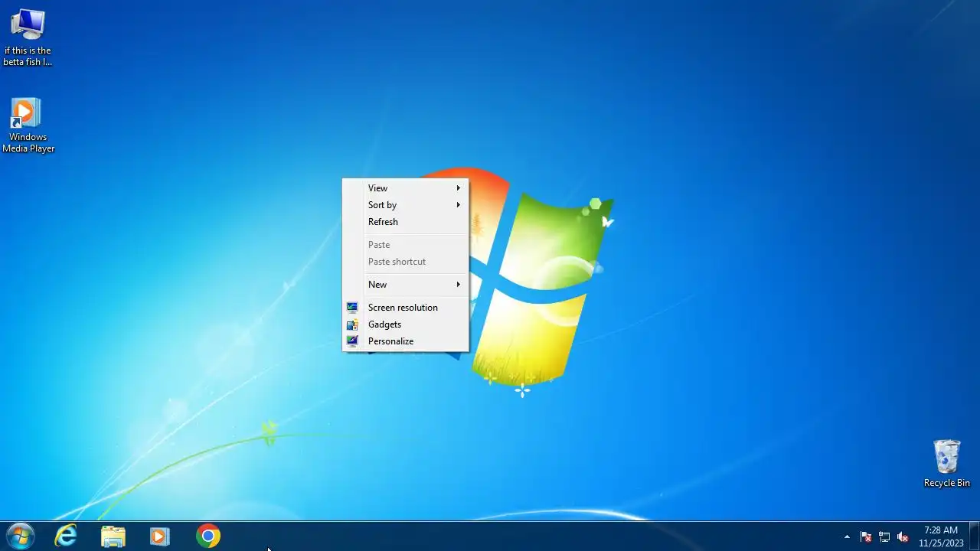The width and height of the screenshot is (980, 551).
Task: Open the clock showing 7:28 AM
Action: (941, 536)
